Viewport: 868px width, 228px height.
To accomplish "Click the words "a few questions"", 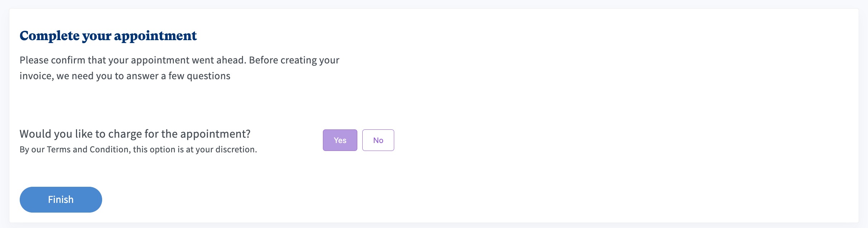I will pos(195,76).
